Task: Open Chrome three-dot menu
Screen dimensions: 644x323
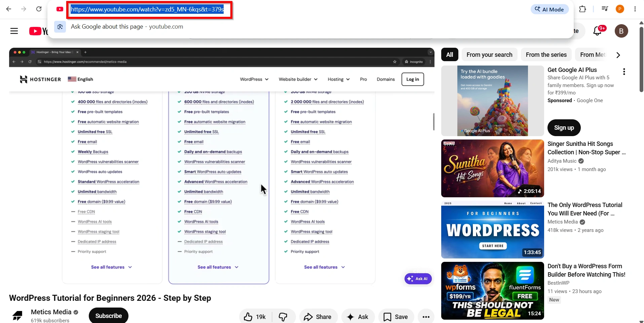Action: (x=635, y=9)
